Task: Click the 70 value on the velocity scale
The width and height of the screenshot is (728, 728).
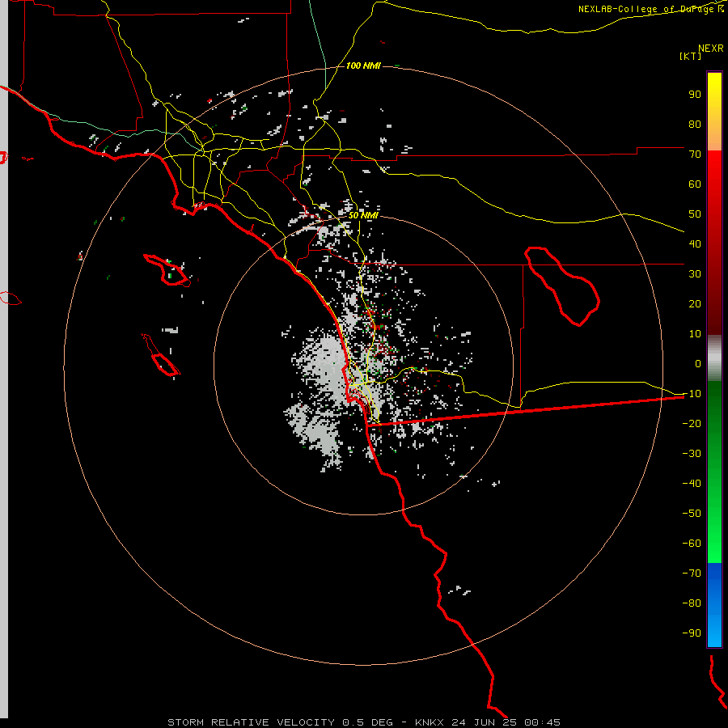Action: click(695, 154)
